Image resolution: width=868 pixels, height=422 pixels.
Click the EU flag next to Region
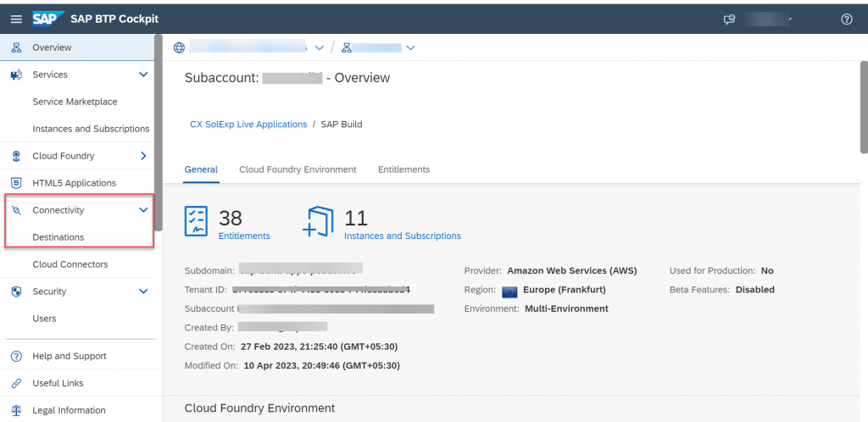(x=509, y=292)
